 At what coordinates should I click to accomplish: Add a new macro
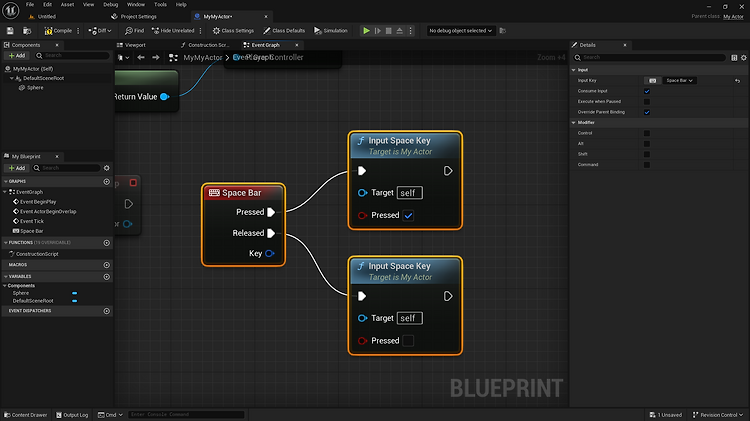107,265
